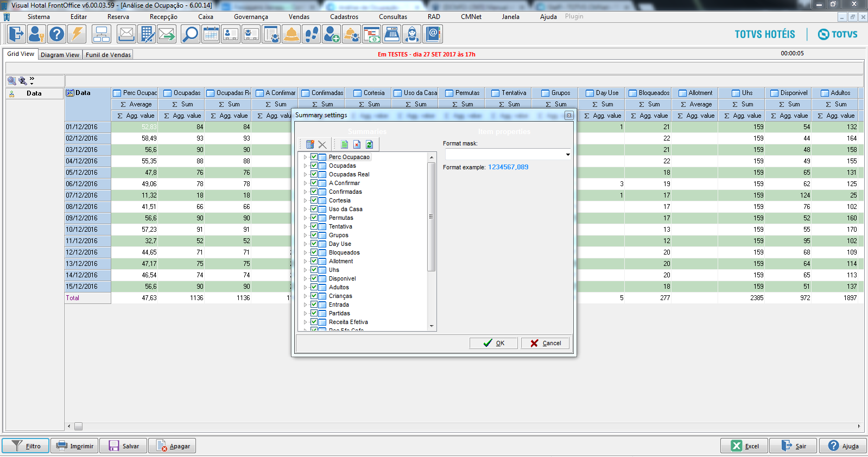This screenshot has height=457, width=868.
Task: Uncheck the Ocupadas summary checkbox
Action: tap(314, 166)
